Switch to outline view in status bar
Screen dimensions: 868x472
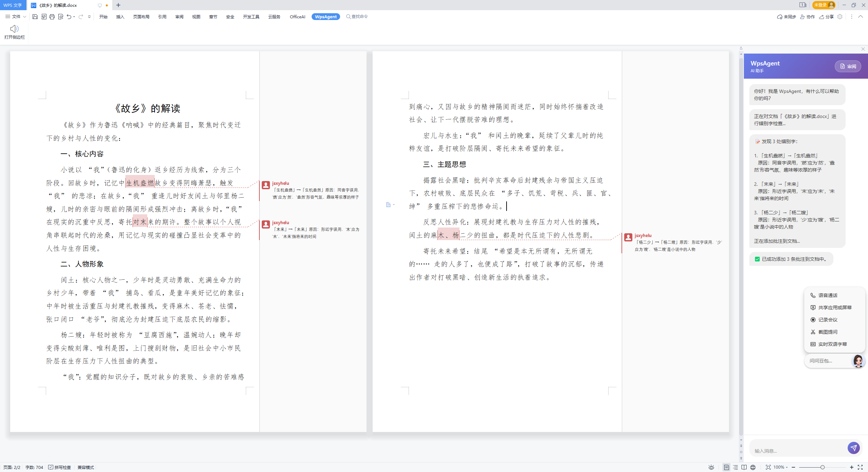click(735, 467)
